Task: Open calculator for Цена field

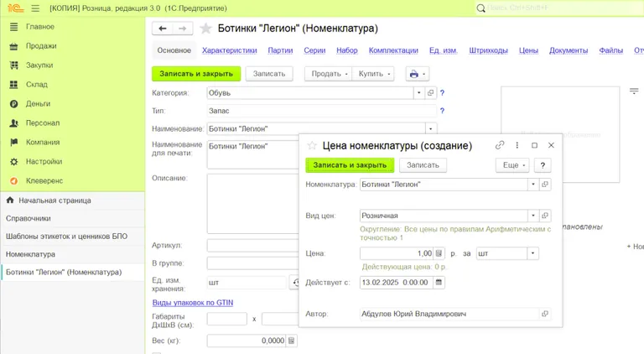Action: point(439,253)
